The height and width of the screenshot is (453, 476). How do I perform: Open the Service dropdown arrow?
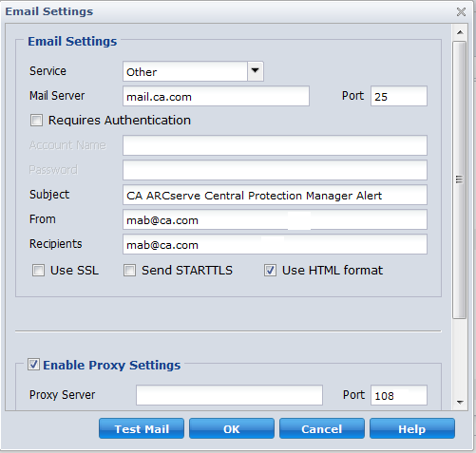(256, 71)
